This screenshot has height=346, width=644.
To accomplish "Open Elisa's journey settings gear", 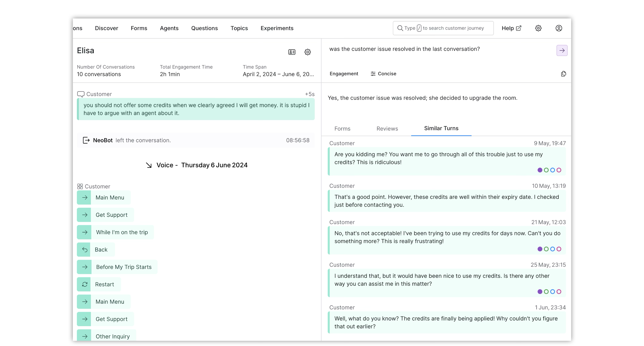I will pyautogui.click(x=308, y=52).
